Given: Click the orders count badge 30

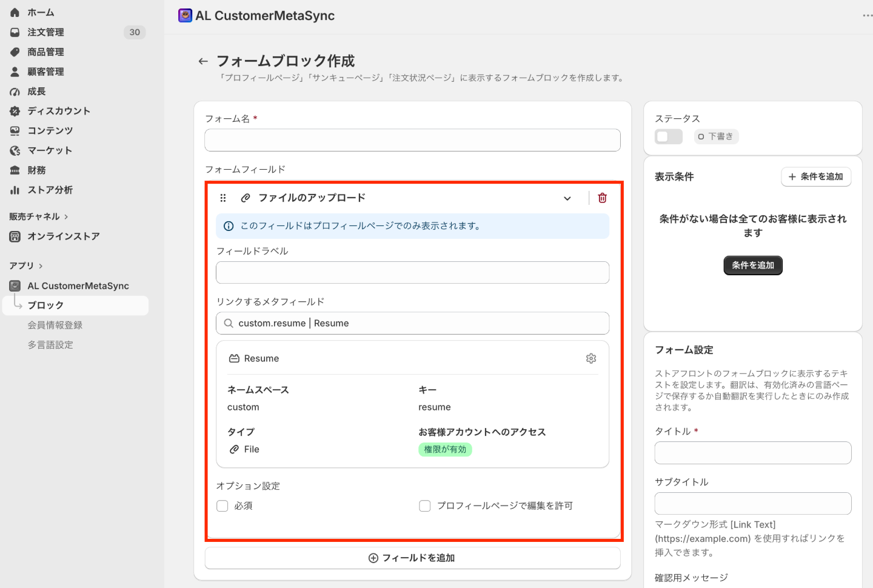Looking at the screenshot, I should 135,32.
